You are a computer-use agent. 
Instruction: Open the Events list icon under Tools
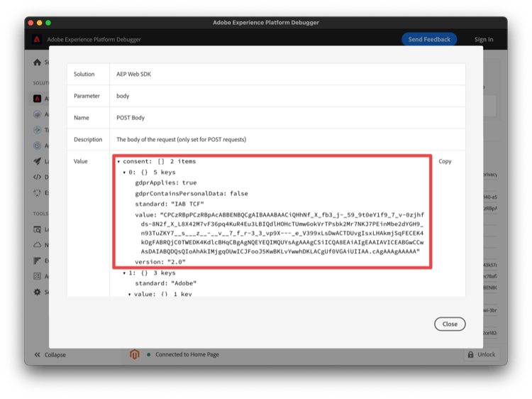click(x=38, y=261)
